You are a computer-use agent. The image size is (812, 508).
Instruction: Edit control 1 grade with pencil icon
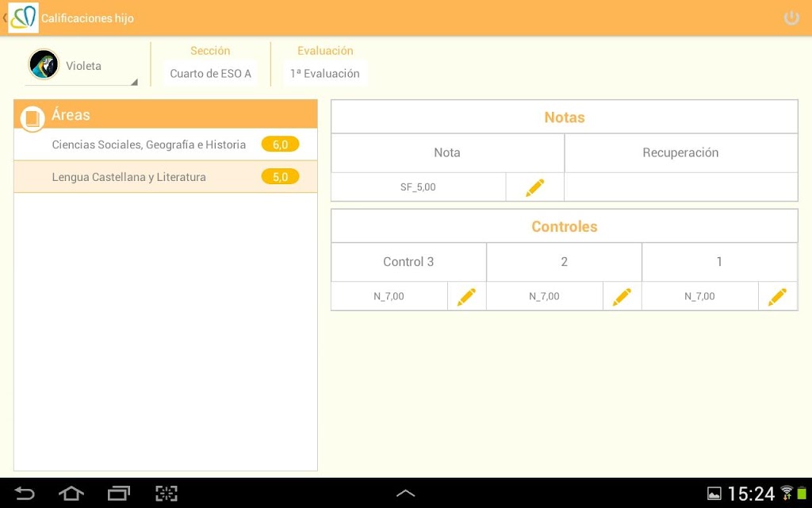click(x=777, y=297)
